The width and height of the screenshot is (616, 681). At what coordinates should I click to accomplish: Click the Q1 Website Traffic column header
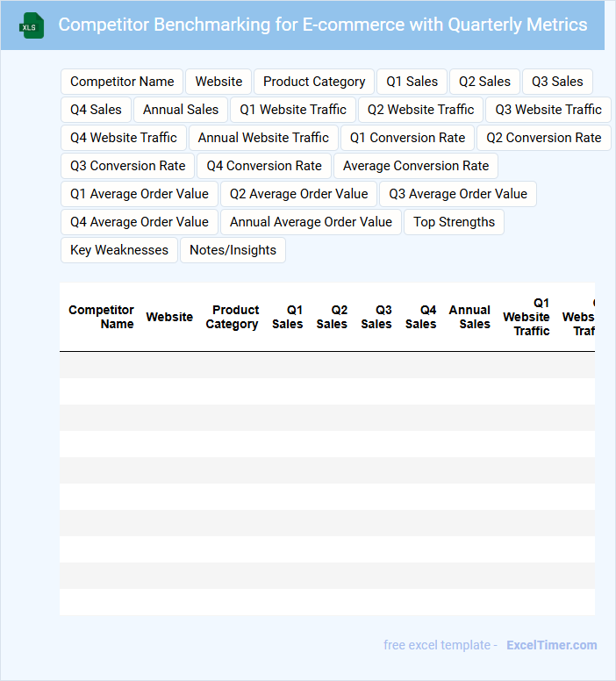(x=526, y=317)
